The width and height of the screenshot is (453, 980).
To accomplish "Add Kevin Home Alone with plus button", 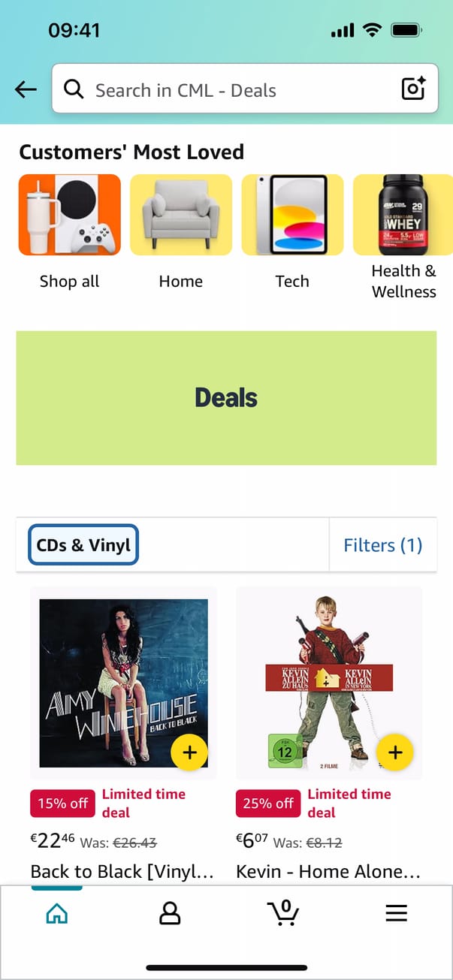I will (x=395, y=752).
